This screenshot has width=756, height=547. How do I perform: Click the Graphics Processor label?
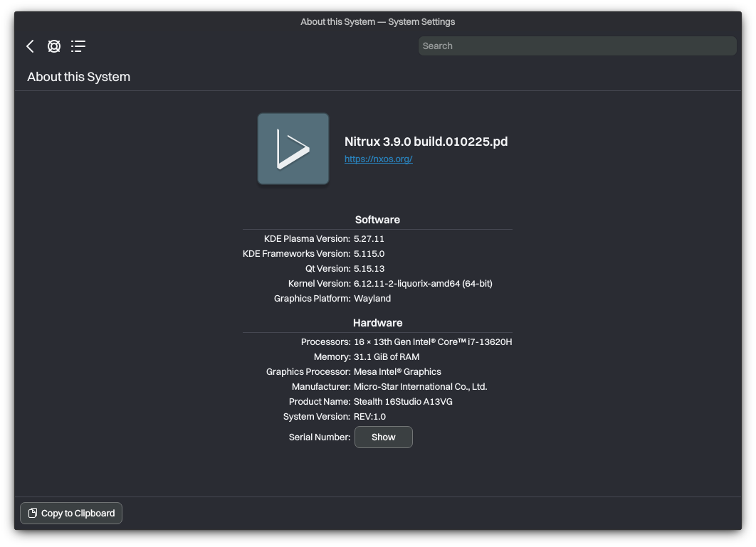pyautogui.click(x=308, y=372)
